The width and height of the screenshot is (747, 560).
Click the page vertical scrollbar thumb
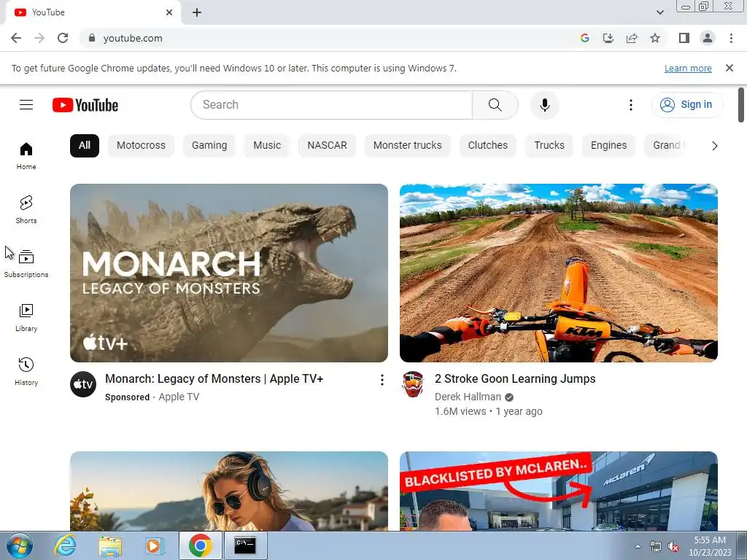[741, 105]
